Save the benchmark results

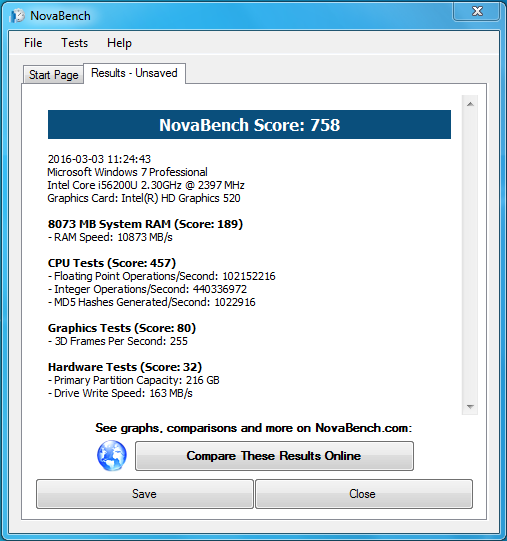145,494
